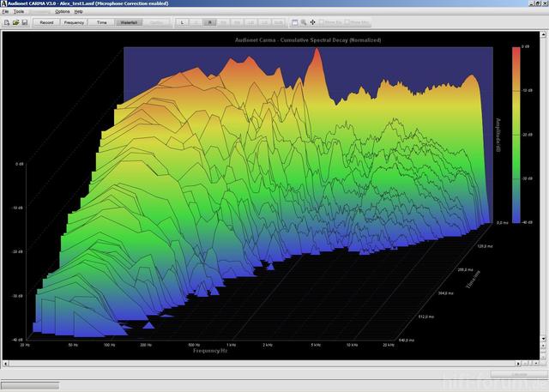Click the Frequency/Hz axis label
This screenshot has height=392, width=549.
pos(210,351)
